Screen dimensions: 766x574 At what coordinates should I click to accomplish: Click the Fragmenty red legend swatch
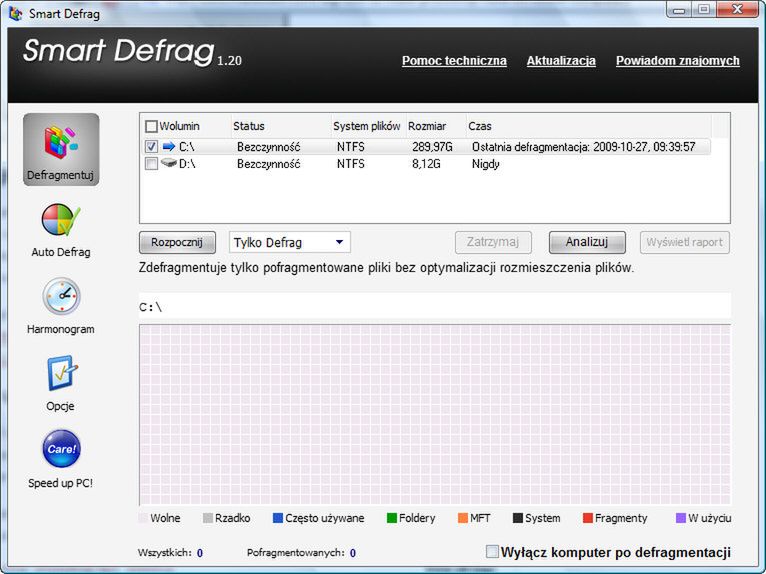(588, 518)
